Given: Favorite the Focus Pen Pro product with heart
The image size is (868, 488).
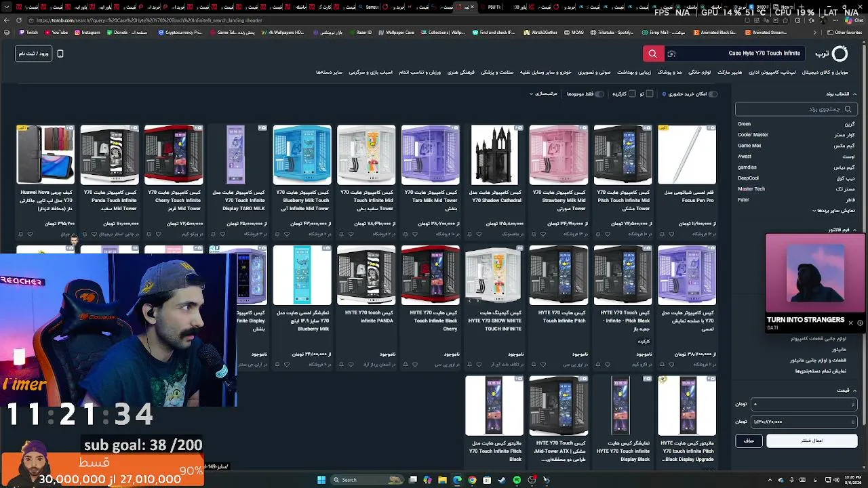Looking at the screenshot, I should tap(672, 235).
